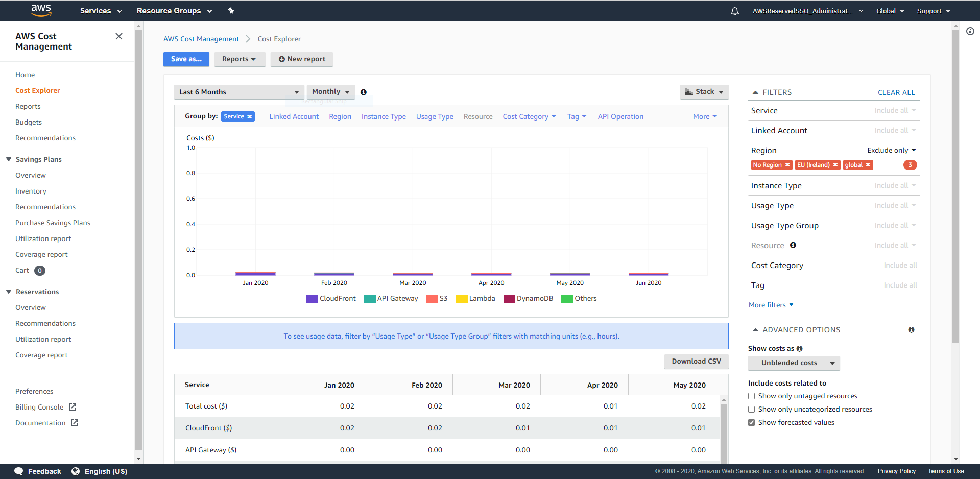Collapse the FILTERS panel

tap(755, 92)
